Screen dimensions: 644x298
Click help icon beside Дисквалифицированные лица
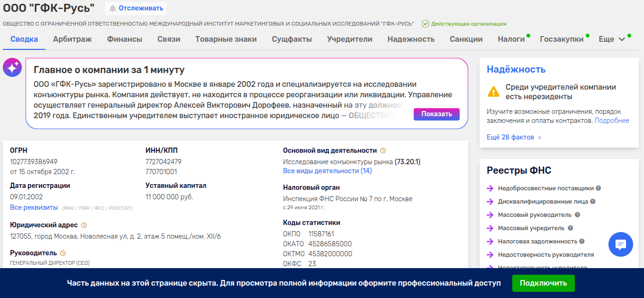[593, 201]
